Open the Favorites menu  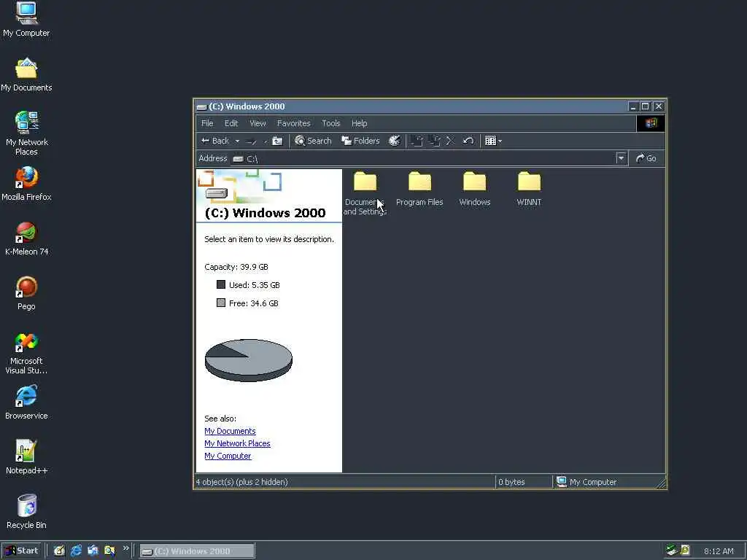click(293, 123)
